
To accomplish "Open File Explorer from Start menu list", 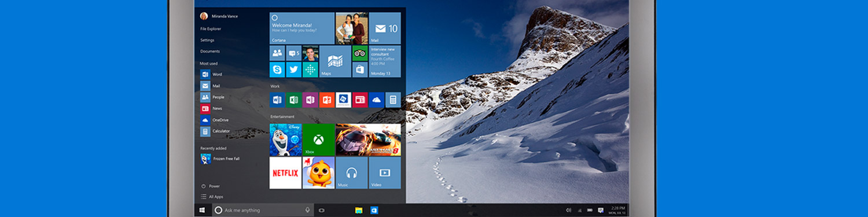I will pyautogui.click(x=211, y=29).
